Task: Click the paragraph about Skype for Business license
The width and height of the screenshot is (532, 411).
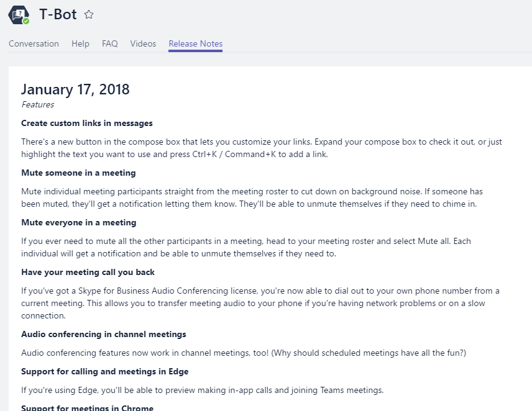Action: click(x=260, y=303)
